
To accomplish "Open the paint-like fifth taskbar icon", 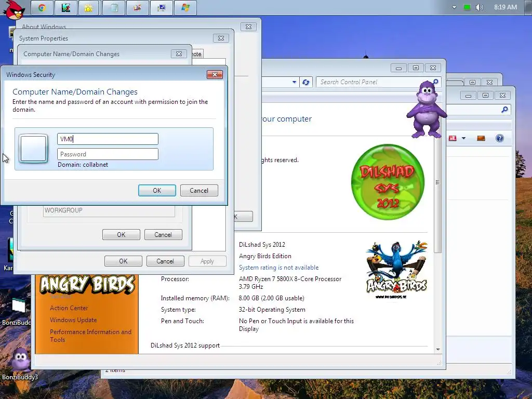I will pos(137,7).
